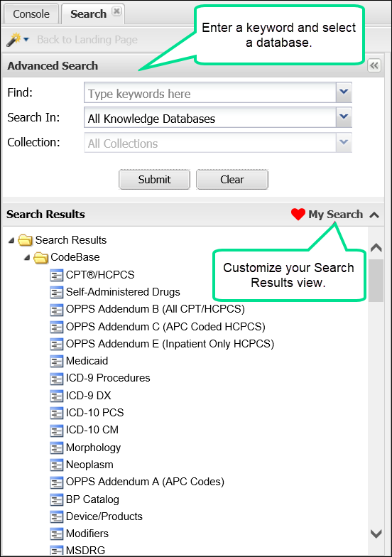Viewport: 392px width, 557px height.
Task: Open the Find keywords dropdown arrow
Action: tap(344, 92)
